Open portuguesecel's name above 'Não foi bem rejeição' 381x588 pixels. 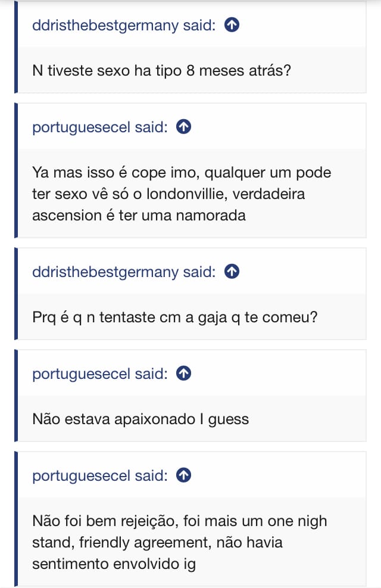point(82,475)
